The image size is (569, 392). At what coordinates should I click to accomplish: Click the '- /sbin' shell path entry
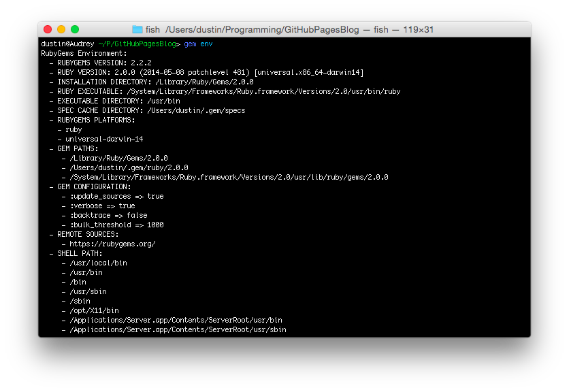coord(76,301)
